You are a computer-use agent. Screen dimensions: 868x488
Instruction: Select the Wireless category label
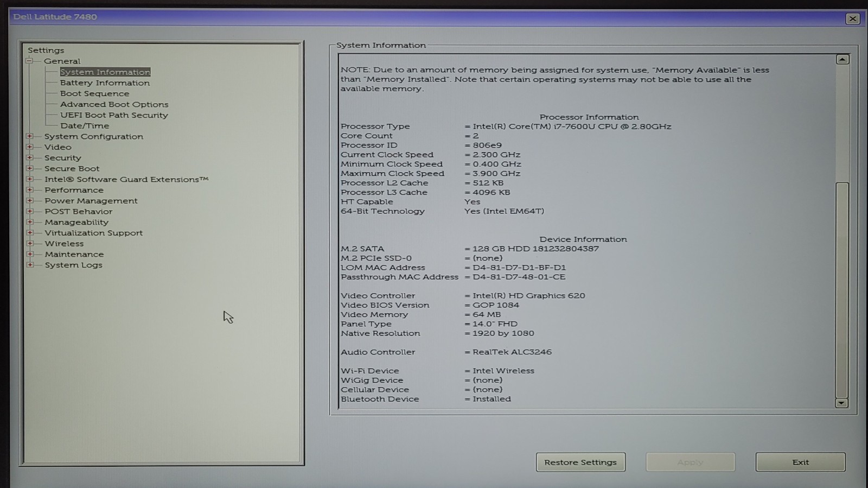point(64,244)
